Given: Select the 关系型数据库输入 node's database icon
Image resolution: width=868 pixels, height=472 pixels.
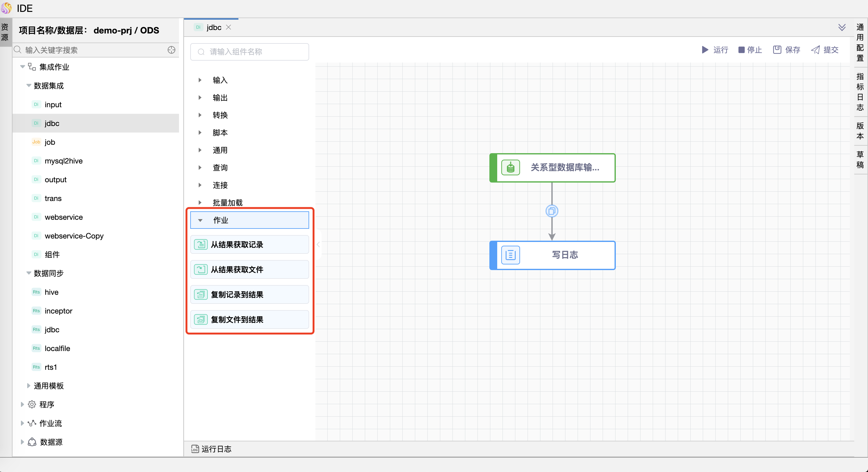Looking at the screenshot, I should (510, 167).
